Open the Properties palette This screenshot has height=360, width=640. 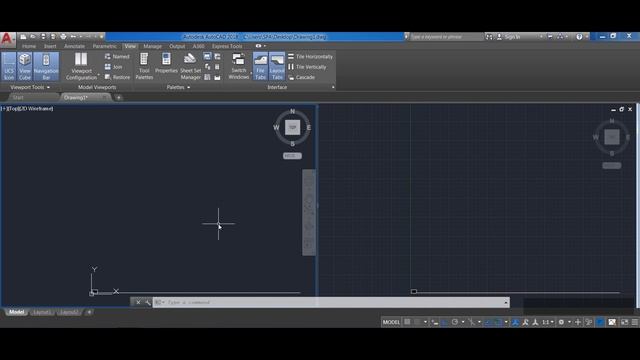pos(166,63)
